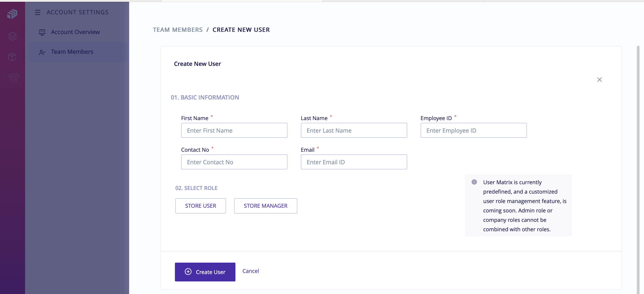Click the Employee ID label
This screenshot has width=644, height=294.
click(x=436, y=118)
